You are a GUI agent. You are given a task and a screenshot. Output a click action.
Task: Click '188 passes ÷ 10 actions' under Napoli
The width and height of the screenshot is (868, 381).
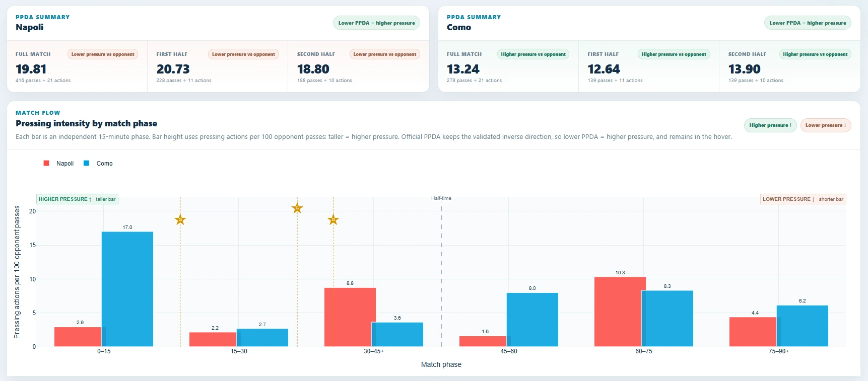point(324,81)
